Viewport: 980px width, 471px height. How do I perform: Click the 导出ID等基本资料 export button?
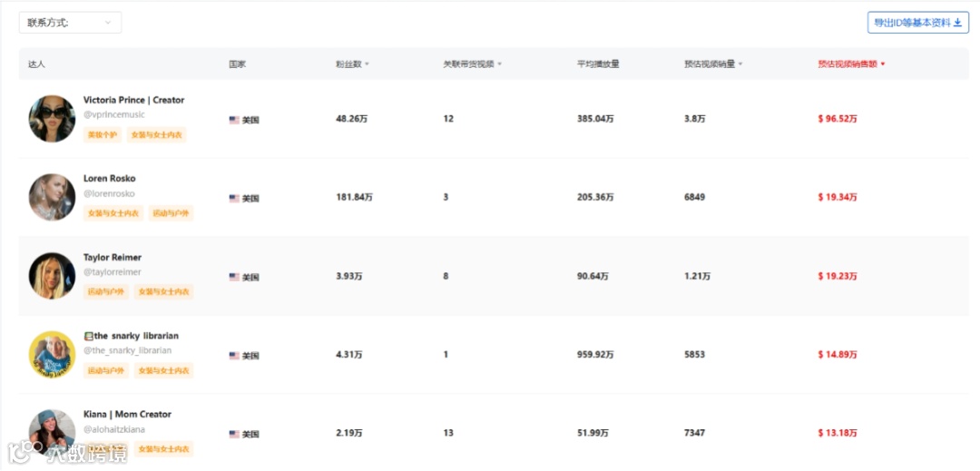point(916,23)
